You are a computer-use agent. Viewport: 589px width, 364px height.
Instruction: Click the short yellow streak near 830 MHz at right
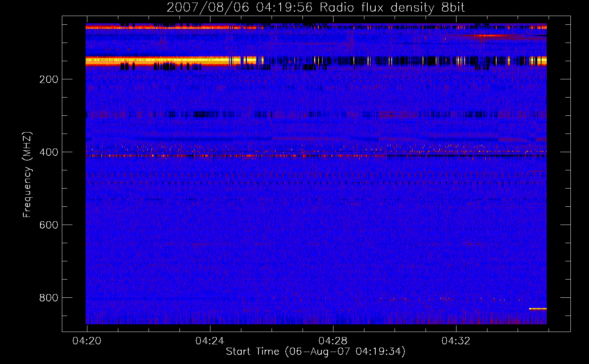coord(538,309)
